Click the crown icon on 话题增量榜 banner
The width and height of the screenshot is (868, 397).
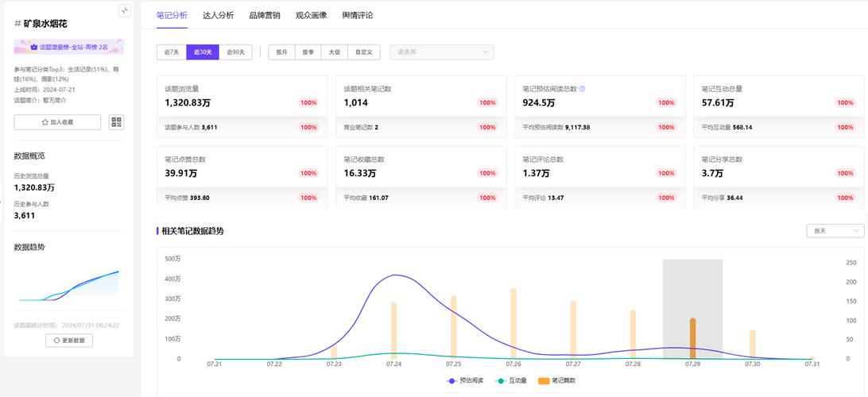(x=33, y=48)
